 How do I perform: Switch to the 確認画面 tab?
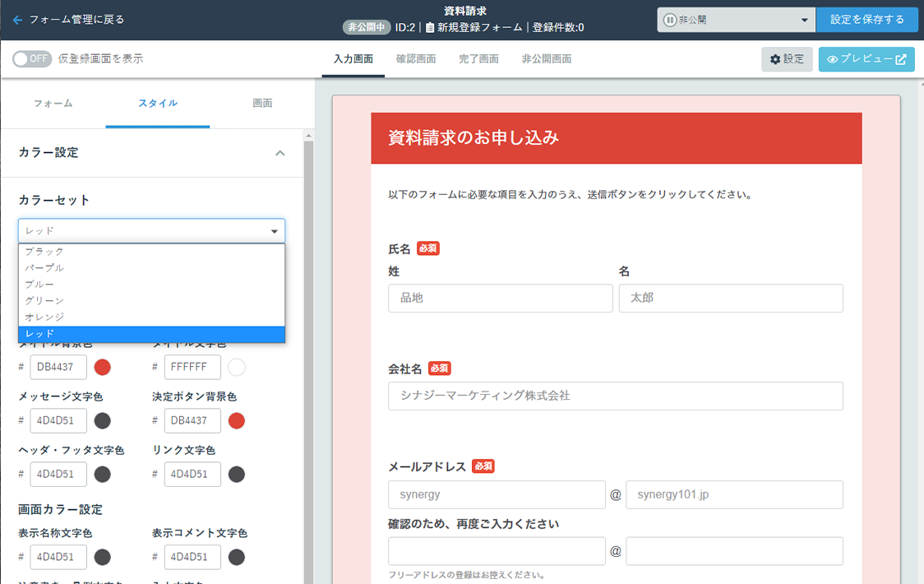416,59
